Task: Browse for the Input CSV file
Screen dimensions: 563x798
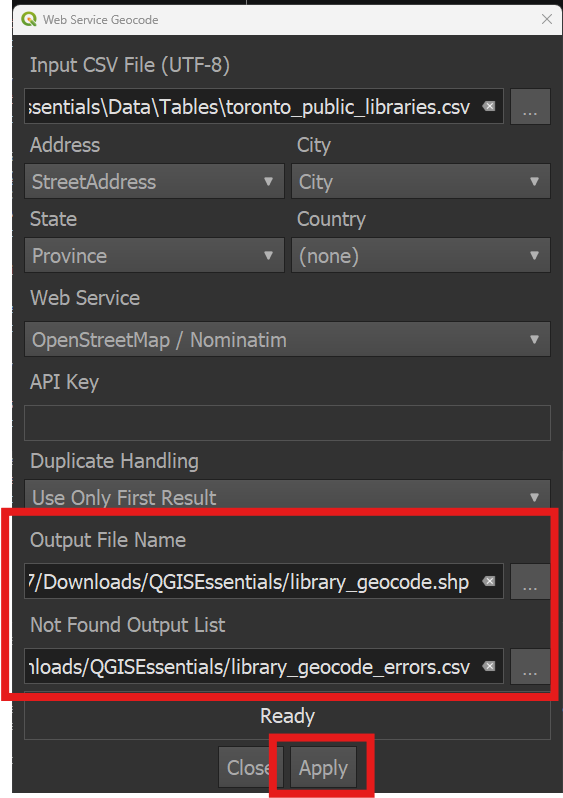Action: point(530,106)
